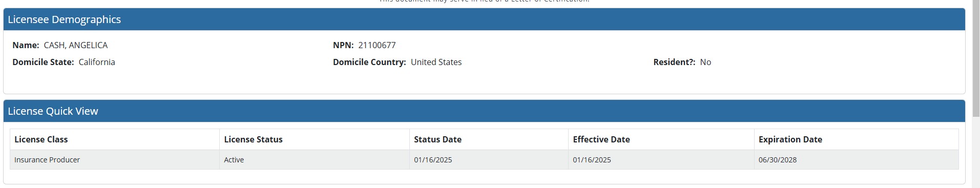Click the vertical page scrollbar
The width and height of the screenshot is (980, 188).
point(976,94)
